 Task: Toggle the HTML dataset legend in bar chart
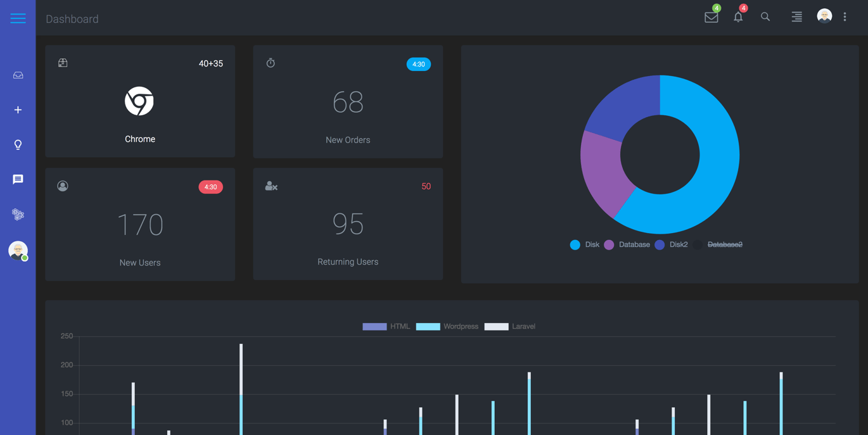pyautogui.click(x=386, y=327)
